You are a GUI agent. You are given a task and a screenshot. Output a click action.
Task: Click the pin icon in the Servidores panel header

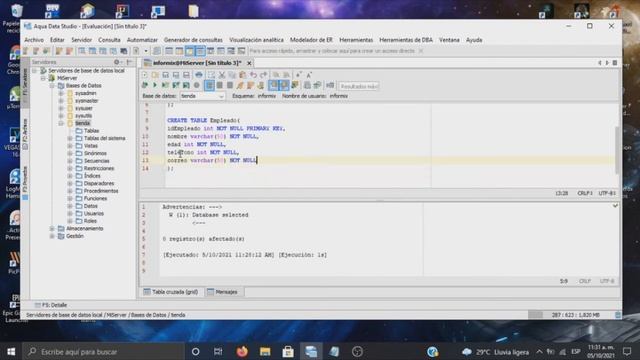129,62
